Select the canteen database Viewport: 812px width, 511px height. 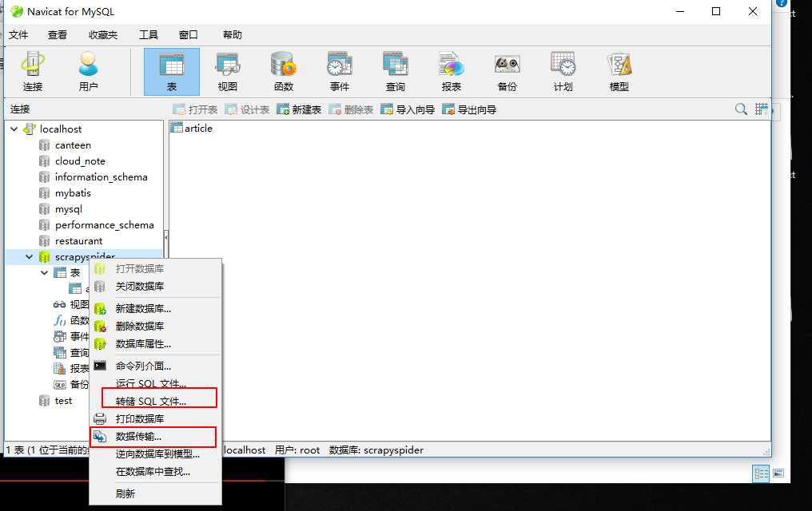[x=73, y=145]
